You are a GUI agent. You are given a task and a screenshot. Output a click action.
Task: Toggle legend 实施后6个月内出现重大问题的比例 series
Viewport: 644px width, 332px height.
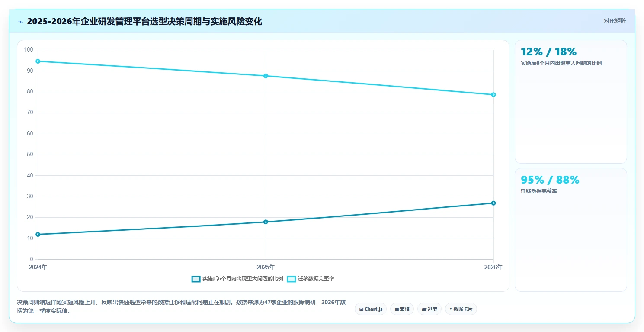coord(237,279)
